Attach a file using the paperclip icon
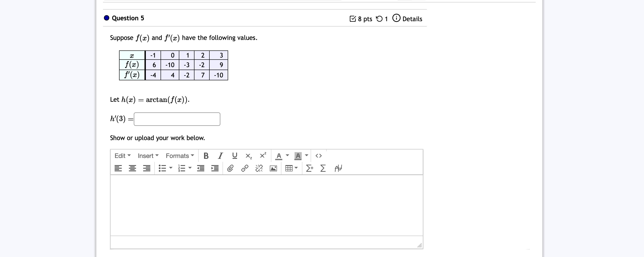The image size is (644, 257). 230,168
